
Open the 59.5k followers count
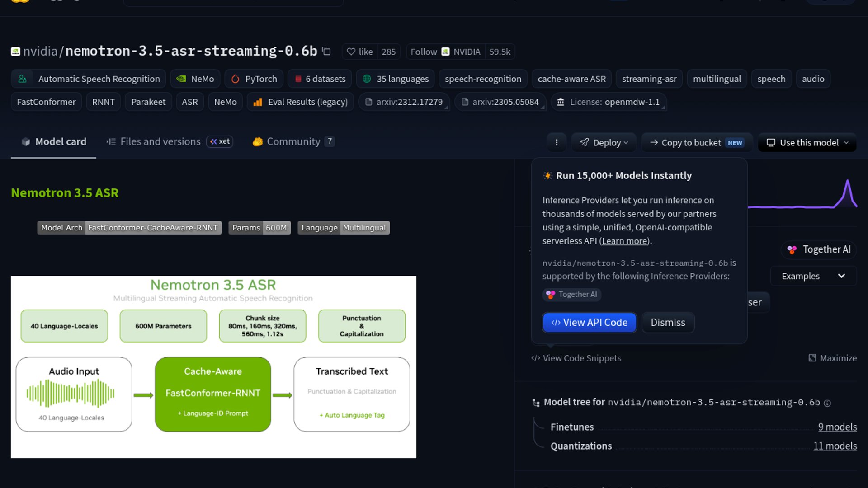point(500,52)
